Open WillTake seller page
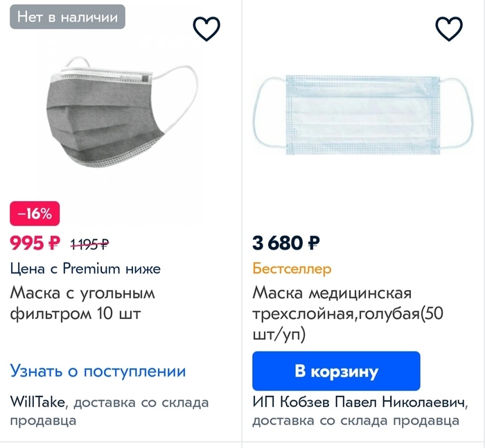Screen dimensions: 485x448 tap(37, 402)
